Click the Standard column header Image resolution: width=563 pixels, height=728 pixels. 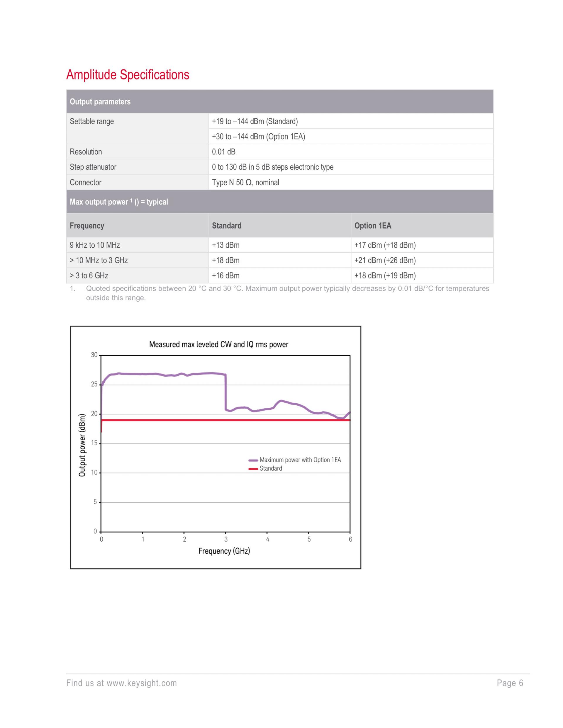(x=226, y=226)
